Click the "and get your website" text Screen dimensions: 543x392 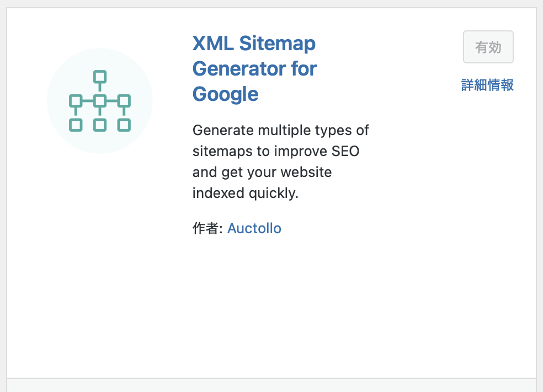click(x=262, y=173)
